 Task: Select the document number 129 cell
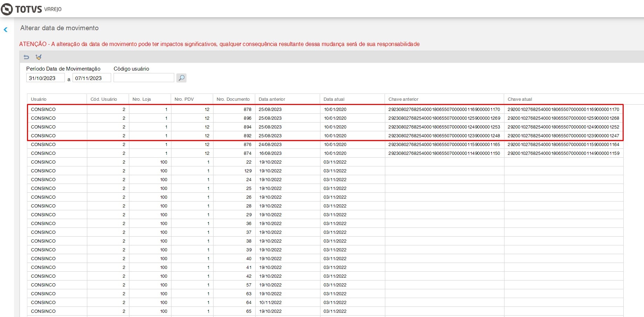click(x=234, y=171)
